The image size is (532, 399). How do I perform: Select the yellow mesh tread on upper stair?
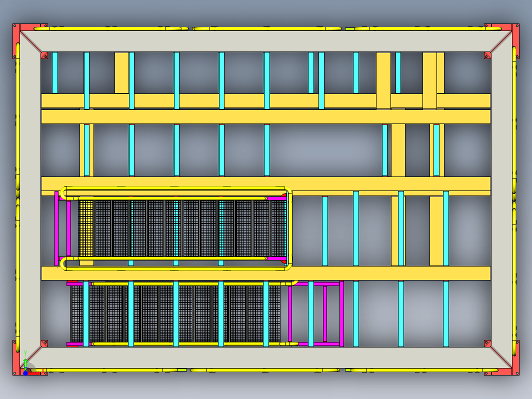(x=86, y=228)
